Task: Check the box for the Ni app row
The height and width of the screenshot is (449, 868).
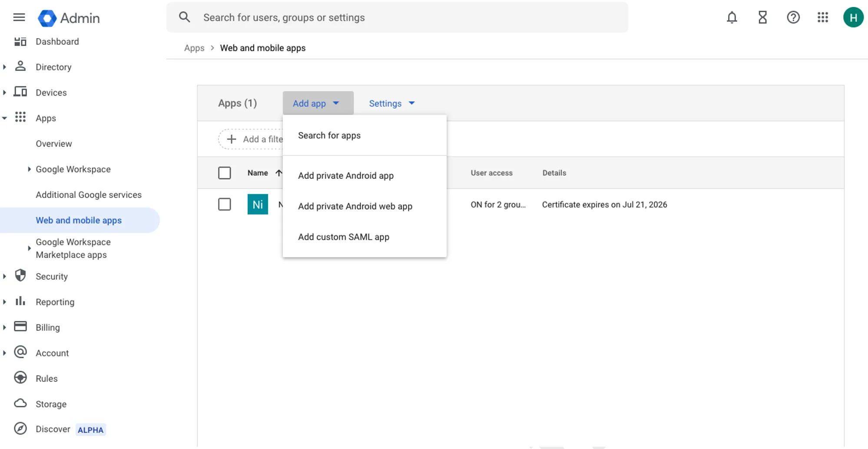Action: click(x=225, y=204)
